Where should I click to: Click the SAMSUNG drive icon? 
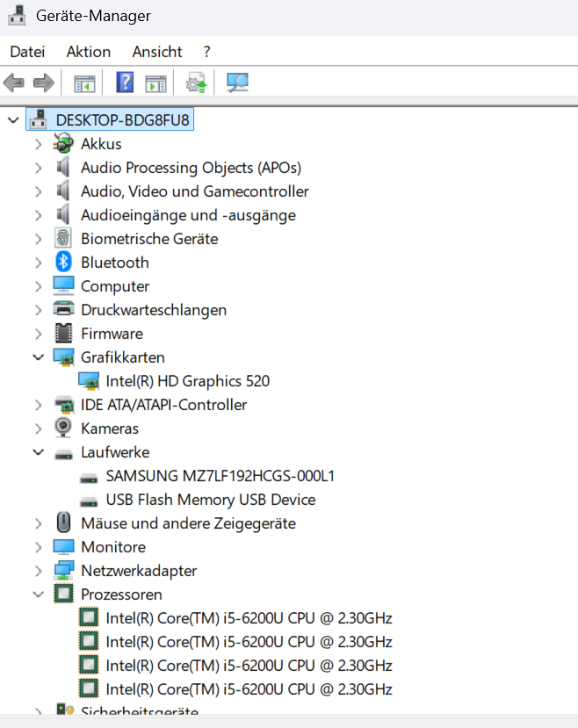88,478
